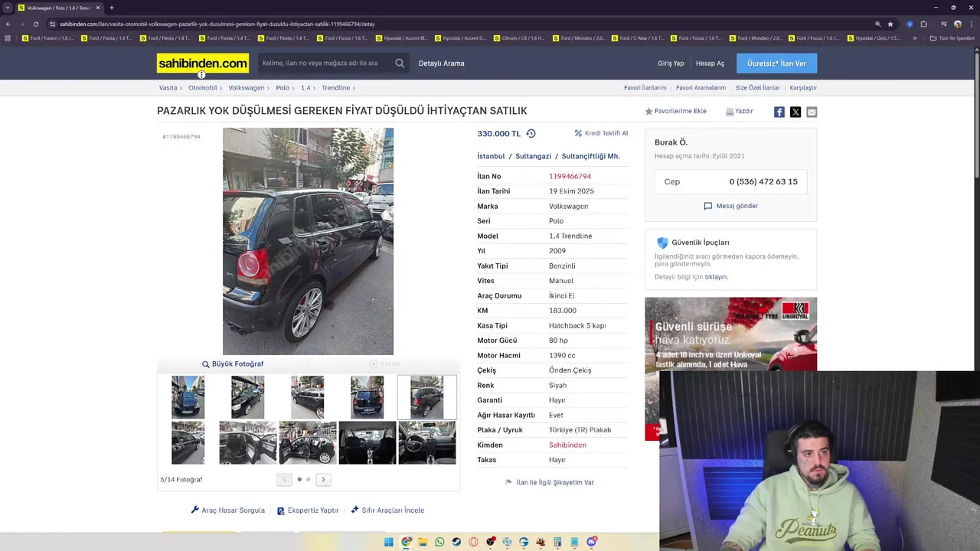Go back in browser history

tap(8, 24)
